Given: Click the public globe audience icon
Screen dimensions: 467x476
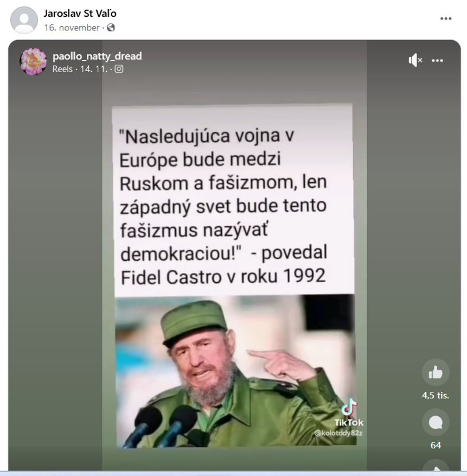Looking at the screenshot, I should pos(111,28).
